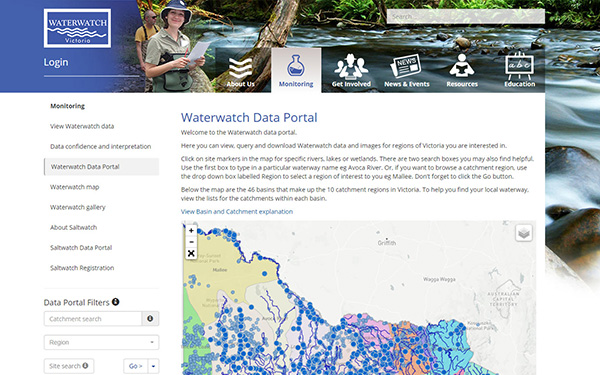Open the map layers control
The height and width of the screenshot is (375, 600).
click(524, 233)
